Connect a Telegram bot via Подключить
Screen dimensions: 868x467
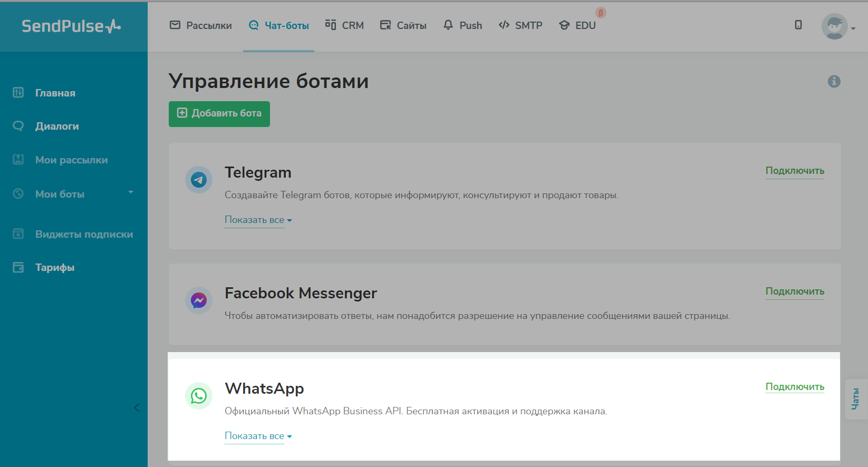795,171
